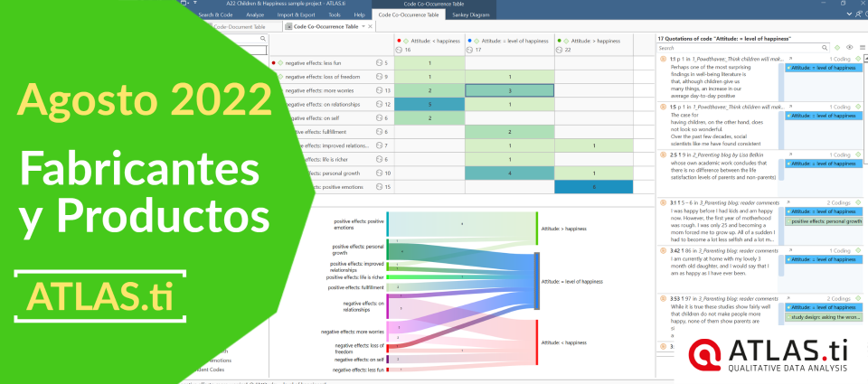Open quotation 1:1 in context via arrow icon

click(x=790, y=58)
